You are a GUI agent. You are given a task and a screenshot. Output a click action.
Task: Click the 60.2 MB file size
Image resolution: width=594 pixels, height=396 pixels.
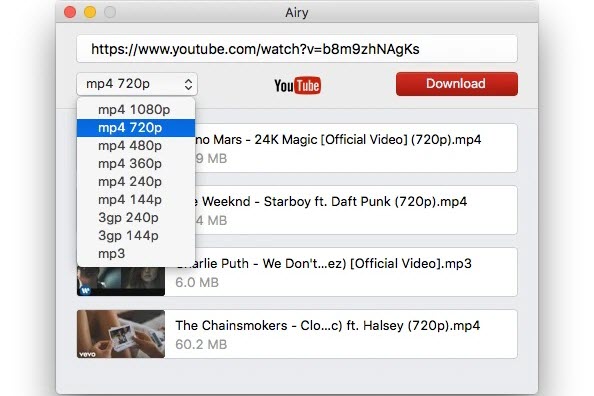(201, 344)
